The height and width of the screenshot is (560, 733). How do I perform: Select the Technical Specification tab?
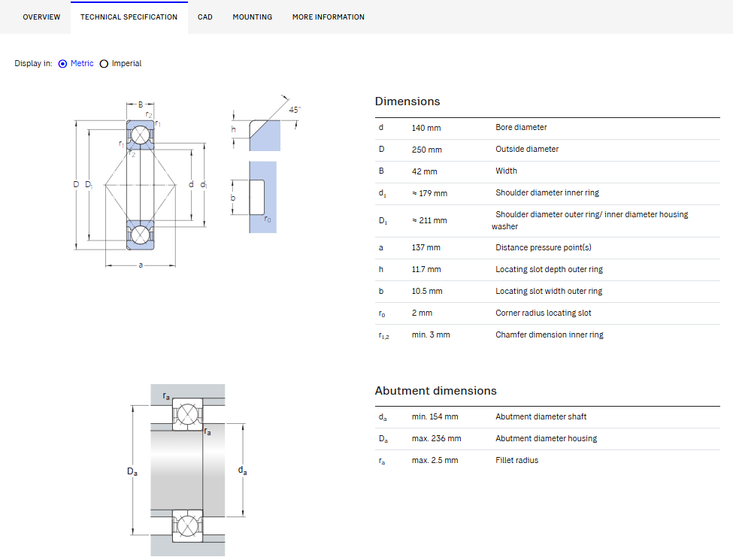pos(129,17)
